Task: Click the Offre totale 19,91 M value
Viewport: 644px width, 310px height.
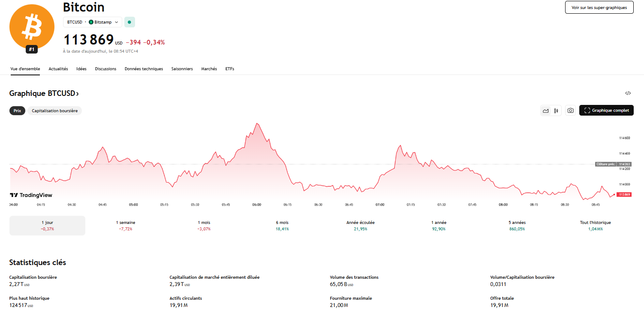Action: click(x=500, y=305)
